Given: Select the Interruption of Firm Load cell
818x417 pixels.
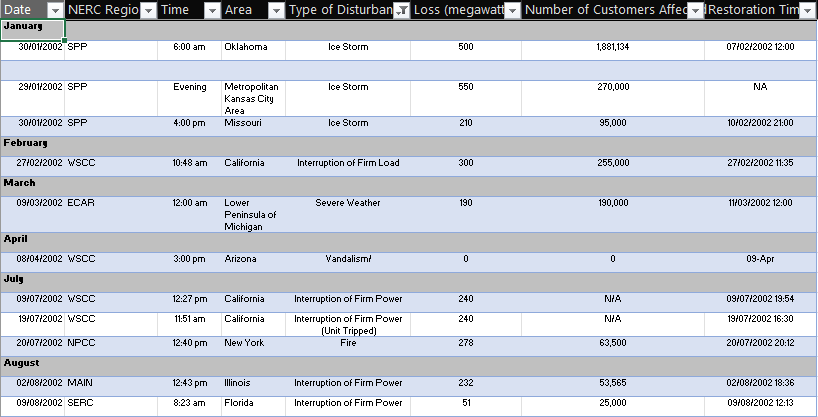Looking at the screenshot, I should point(348,166).
